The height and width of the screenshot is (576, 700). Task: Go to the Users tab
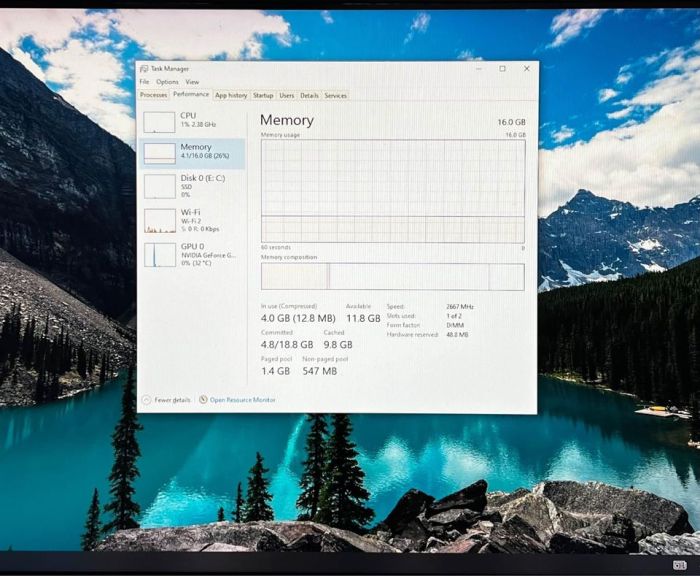pos(287,95)
